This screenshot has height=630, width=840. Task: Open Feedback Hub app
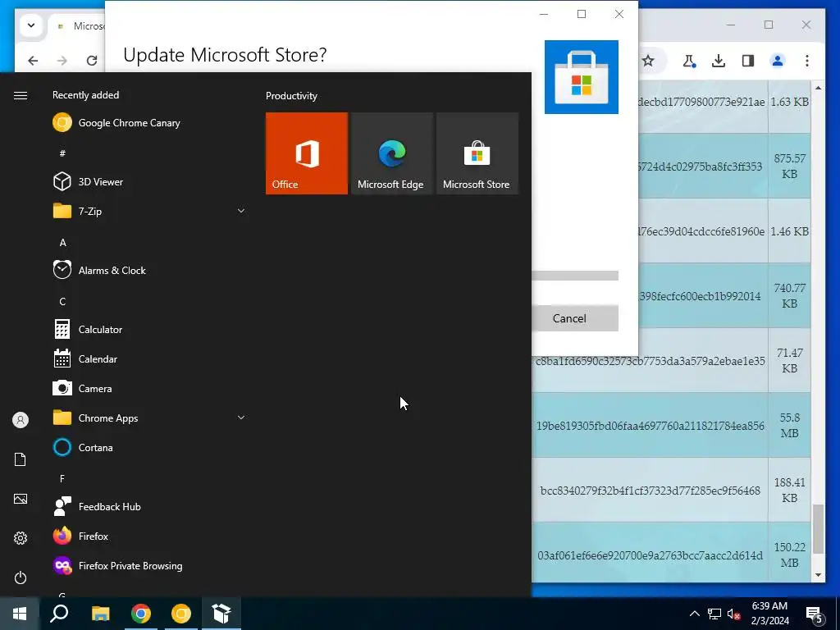click(x=150, y=507)
